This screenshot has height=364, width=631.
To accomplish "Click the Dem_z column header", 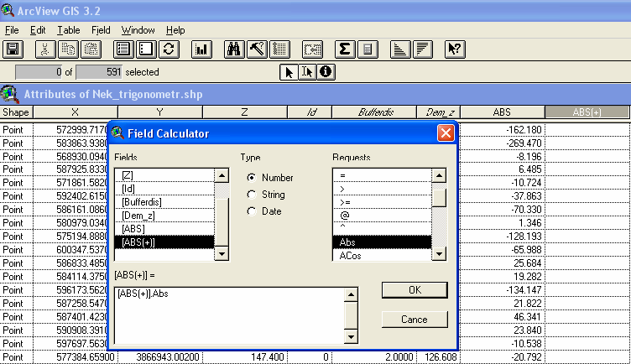I will click(438, 112).
